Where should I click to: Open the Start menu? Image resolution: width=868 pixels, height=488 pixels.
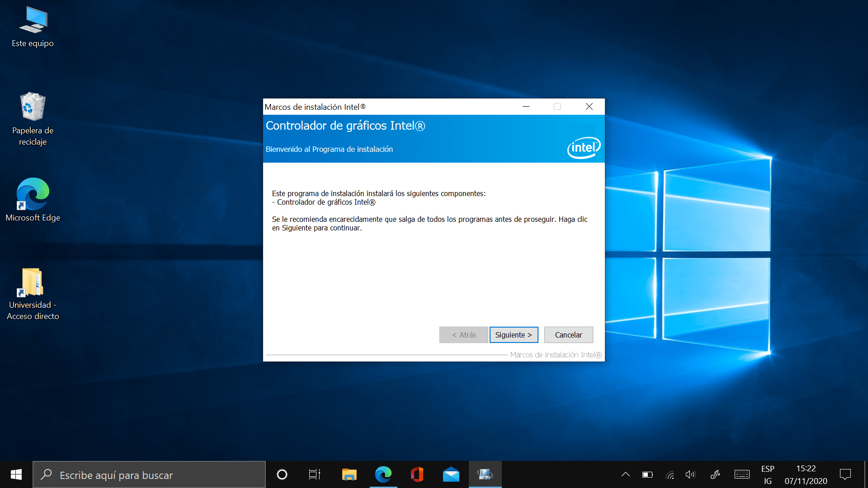tap(16, 474)
